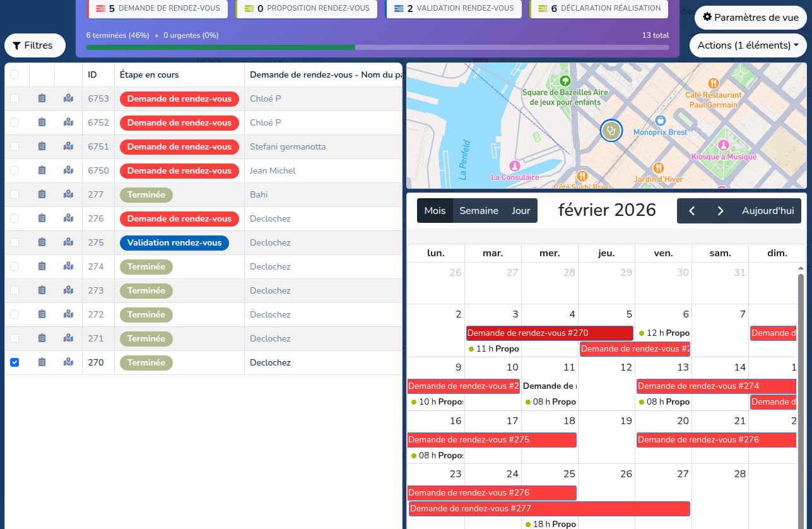
Task: Open map icon for row 6750
Action: pos(68,170)
